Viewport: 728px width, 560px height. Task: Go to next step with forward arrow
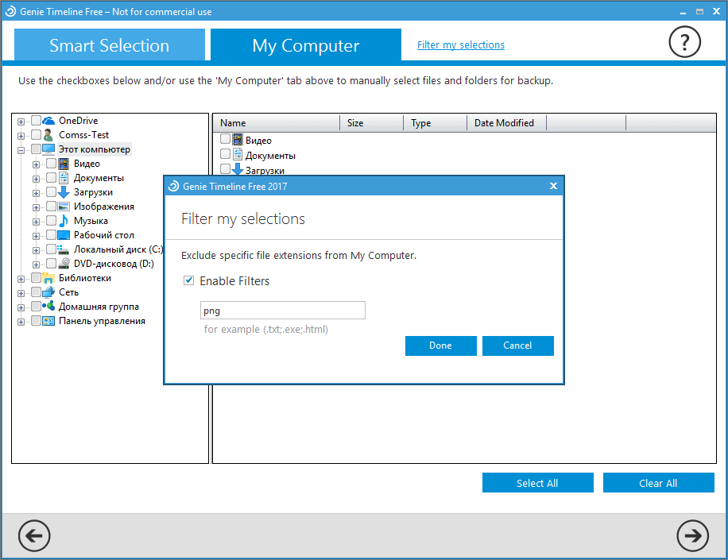coord(692,536)
